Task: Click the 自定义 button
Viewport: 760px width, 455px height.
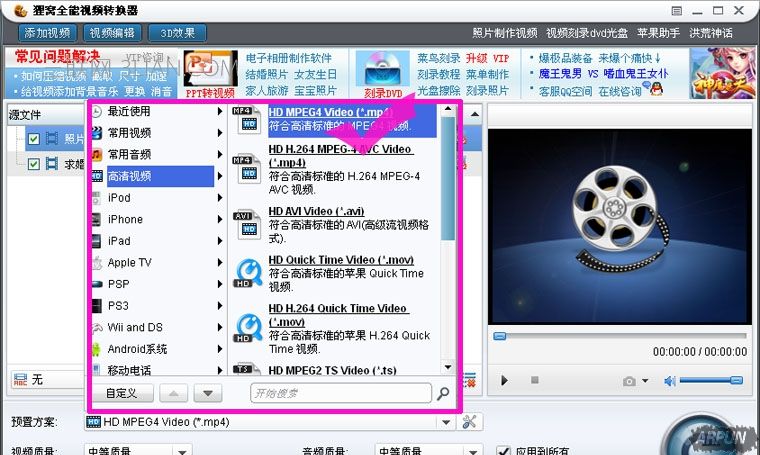Action: tap(122, 393)
